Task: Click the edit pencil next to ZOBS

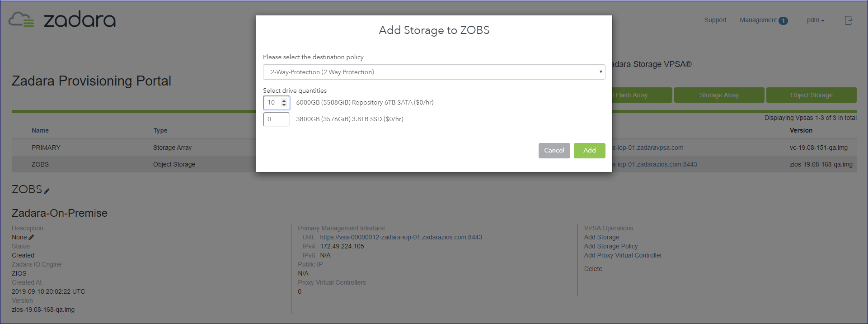Action: (47, 191)
